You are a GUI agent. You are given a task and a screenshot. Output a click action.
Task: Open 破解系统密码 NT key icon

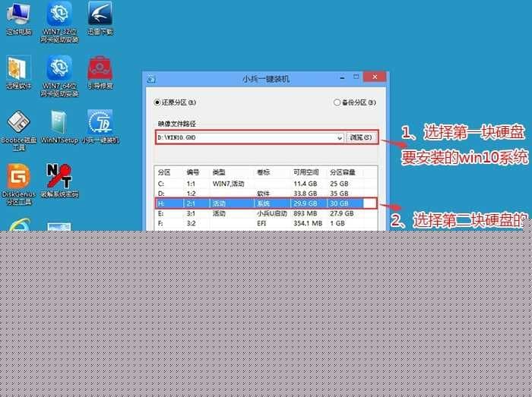click(x=59, y=181)
